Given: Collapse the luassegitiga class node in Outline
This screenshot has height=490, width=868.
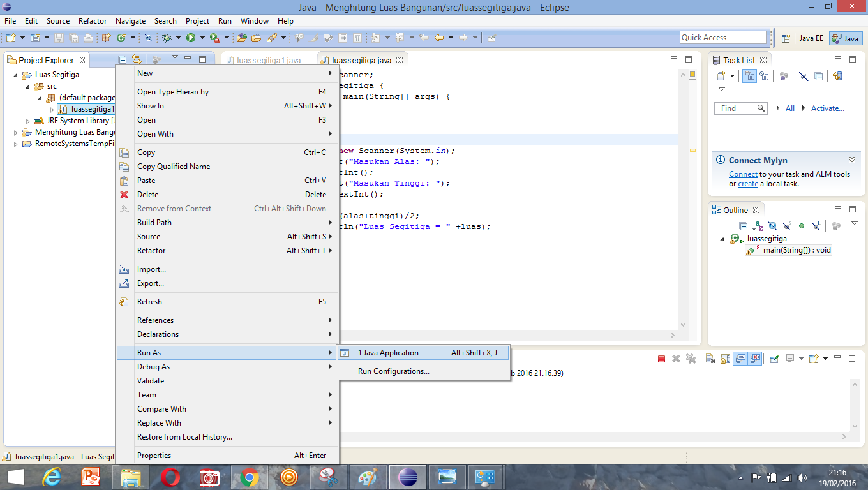Looking at the screenshot, I should tap(722, 239).
